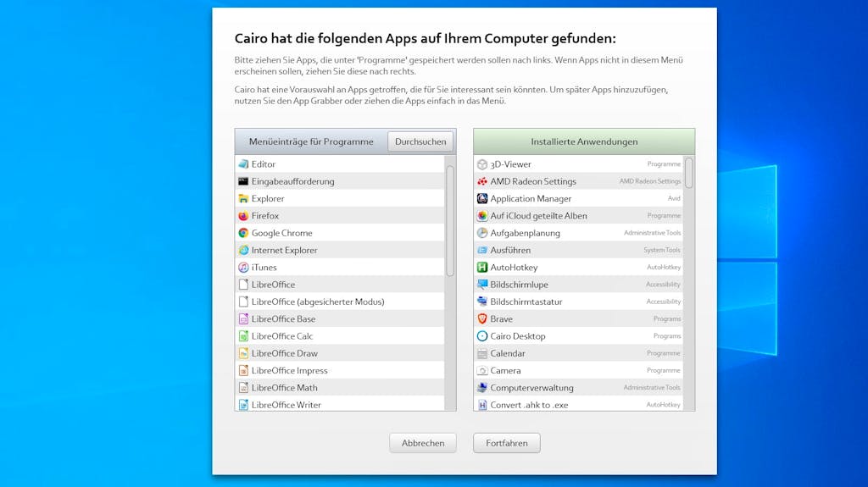868x487 pixels.
Task: Click the LibreOffice Base icon
Action: [243, 318]
